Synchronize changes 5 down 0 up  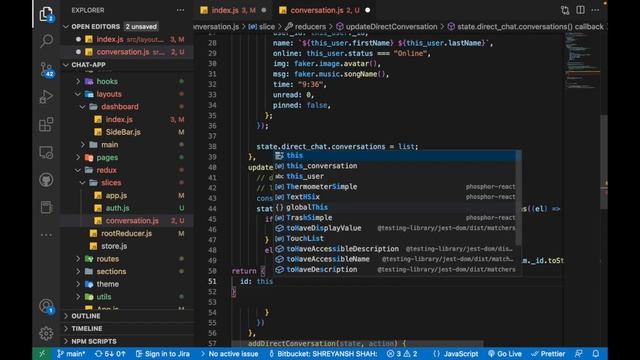tap(110, 354)
